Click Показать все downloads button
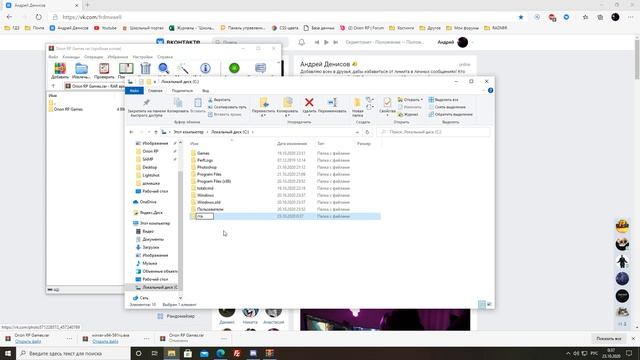 click(609, 338)
